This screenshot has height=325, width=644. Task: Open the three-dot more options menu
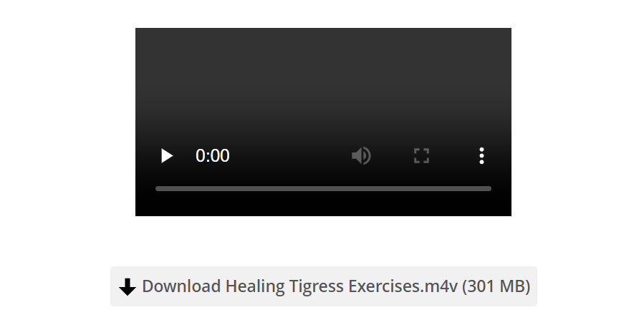click(x=481, y=156)
